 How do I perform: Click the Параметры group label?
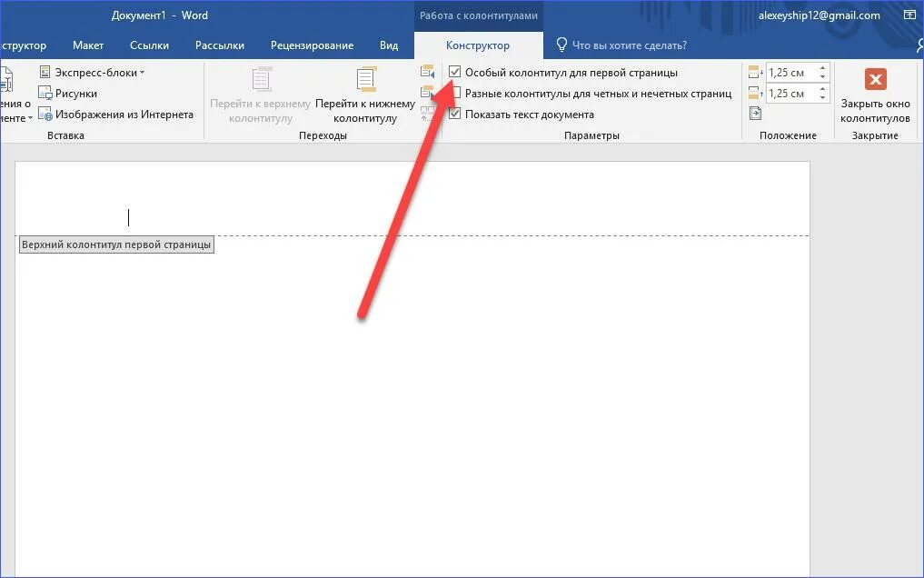tap(591, 135)
